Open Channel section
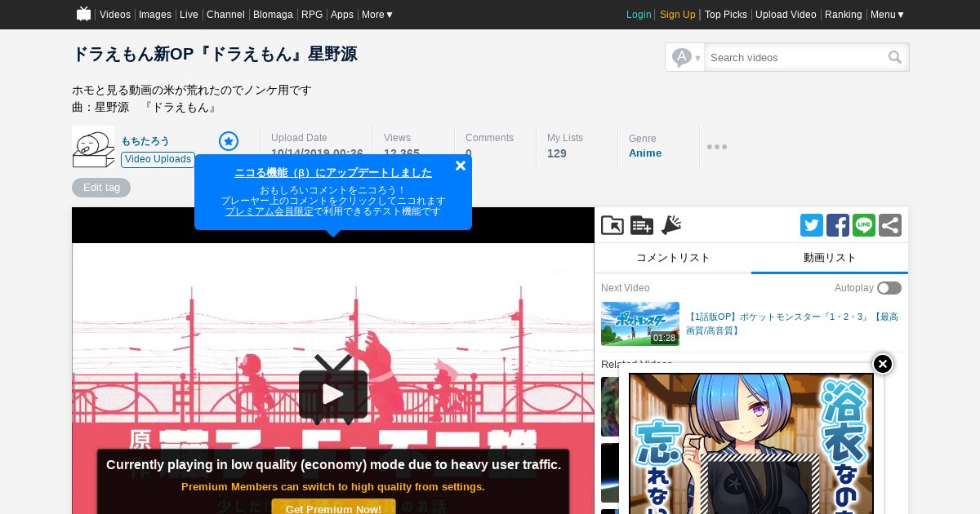The height and width of the screenshot is (514, 980). [x=225, y=15]
